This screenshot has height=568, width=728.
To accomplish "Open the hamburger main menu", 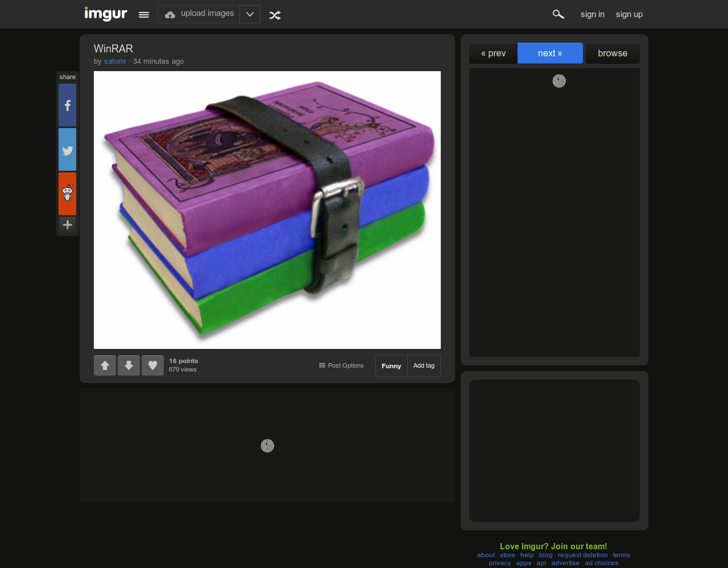I will pos(144,15).
